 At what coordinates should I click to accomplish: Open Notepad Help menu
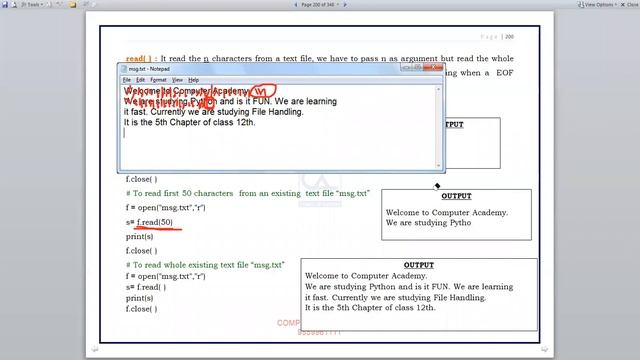click(x=193, y=80)
